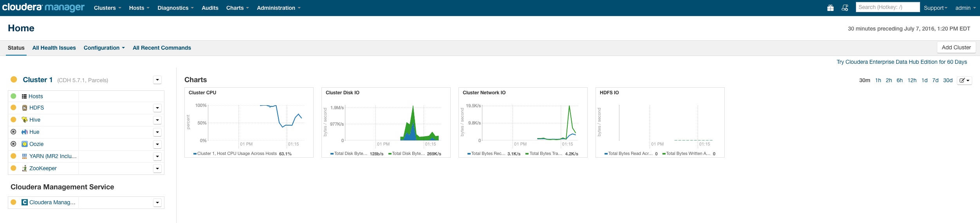Select the 6h time range
This screenshot has width=980, height=223.
[x=900, y=80]
